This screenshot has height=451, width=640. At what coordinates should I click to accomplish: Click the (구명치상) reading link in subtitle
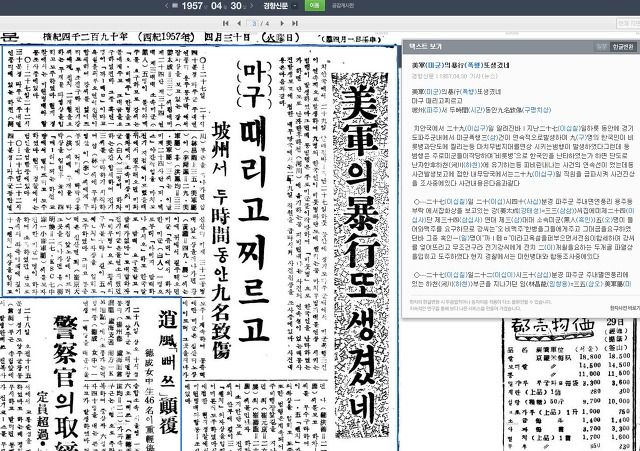tap(536, 110)
